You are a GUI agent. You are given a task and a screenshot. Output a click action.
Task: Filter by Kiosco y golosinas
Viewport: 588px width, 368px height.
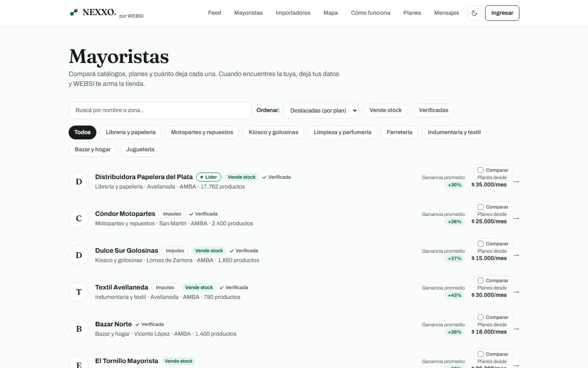pos(274,132)
